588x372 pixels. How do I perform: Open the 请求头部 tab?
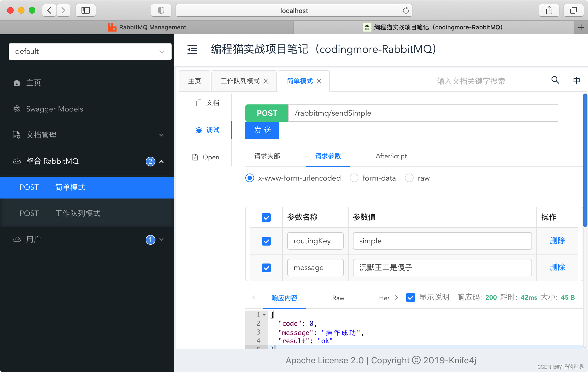[x=267, y=156]
